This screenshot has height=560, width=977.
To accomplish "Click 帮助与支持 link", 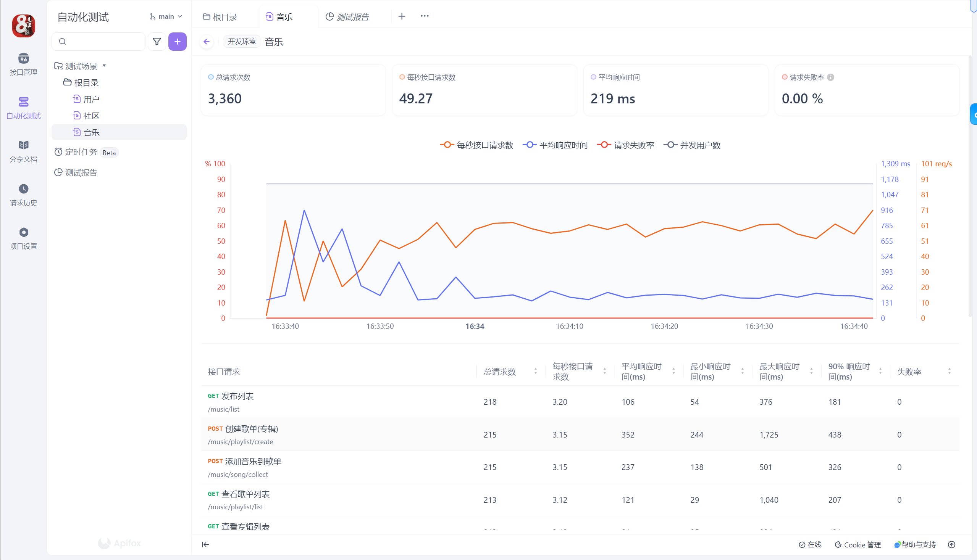I will pos(915,545).
